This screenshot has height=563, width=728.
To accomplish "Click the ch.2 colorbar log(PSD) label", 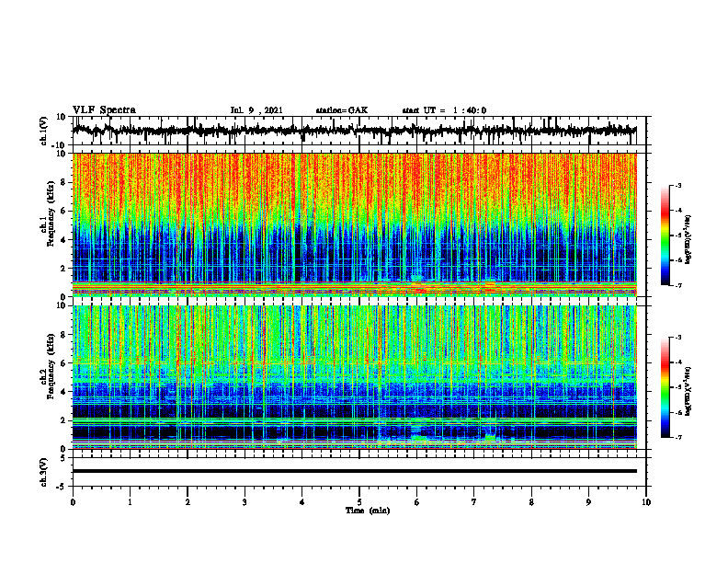I will coord(688,390).
